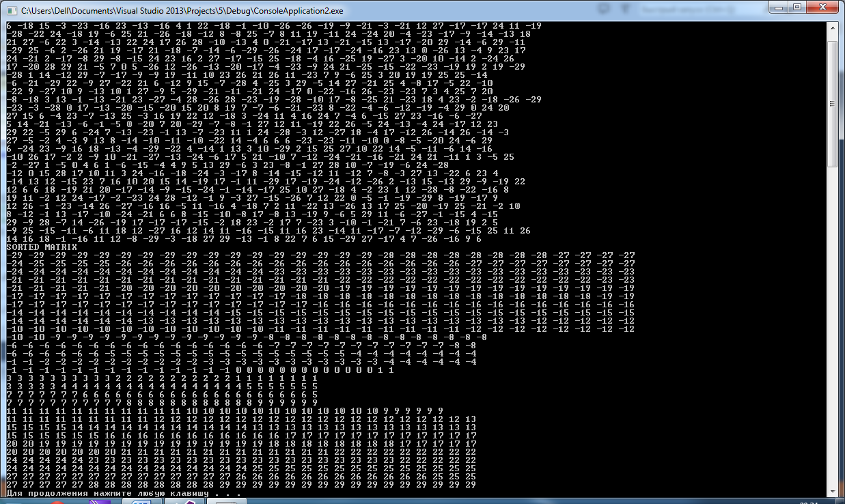Click the ConsoleApplication2.exe title bar path
This screenshot has width=845, height=504.
click(182, 11)
